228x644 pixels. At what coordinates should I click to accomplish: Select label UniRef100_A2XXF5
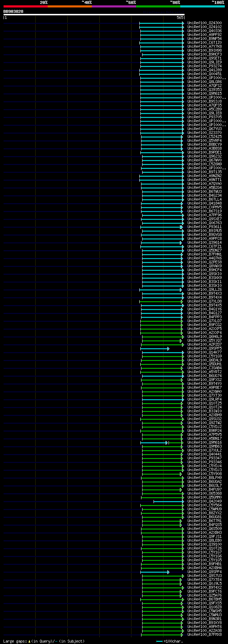coord(204,329)
